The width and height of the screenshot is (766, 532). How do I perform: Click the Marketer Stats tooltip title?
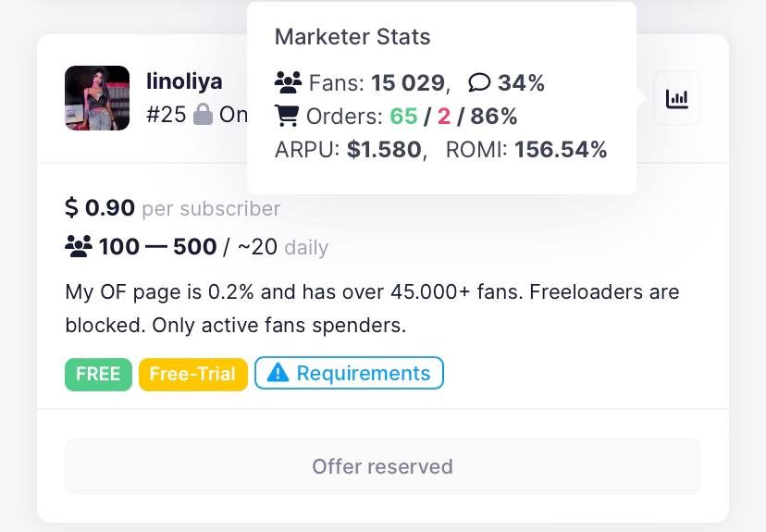click(x=352, y=37)
